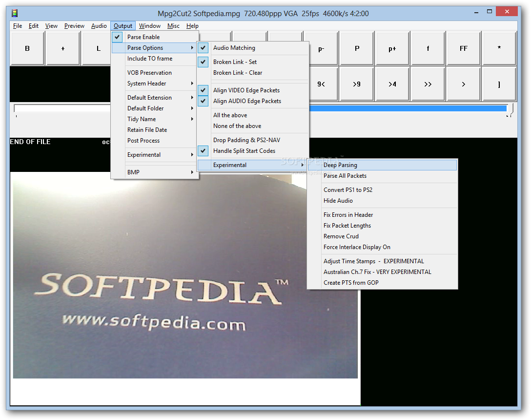Open the Audio menu

pos(99,26)
